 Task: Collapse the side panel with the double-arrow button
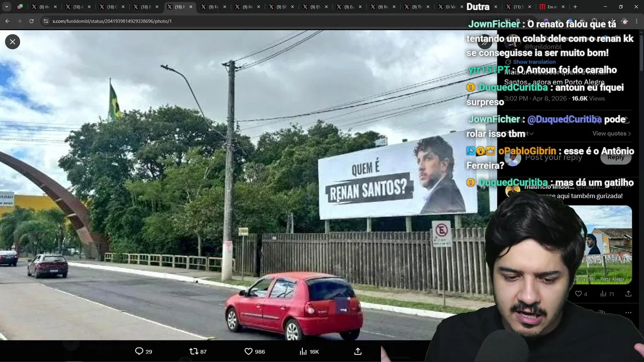coord(484,42)
